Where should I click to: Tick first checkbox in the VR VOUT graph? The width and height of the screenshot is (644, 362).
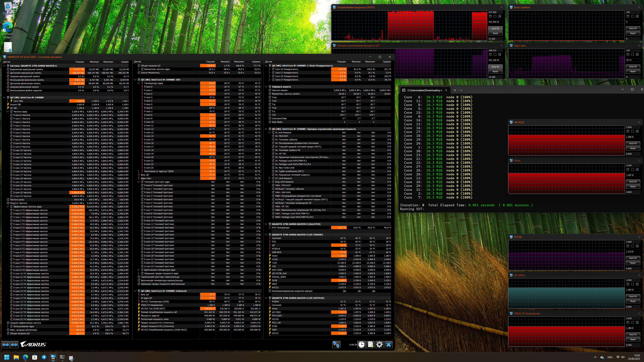[628, 131]
